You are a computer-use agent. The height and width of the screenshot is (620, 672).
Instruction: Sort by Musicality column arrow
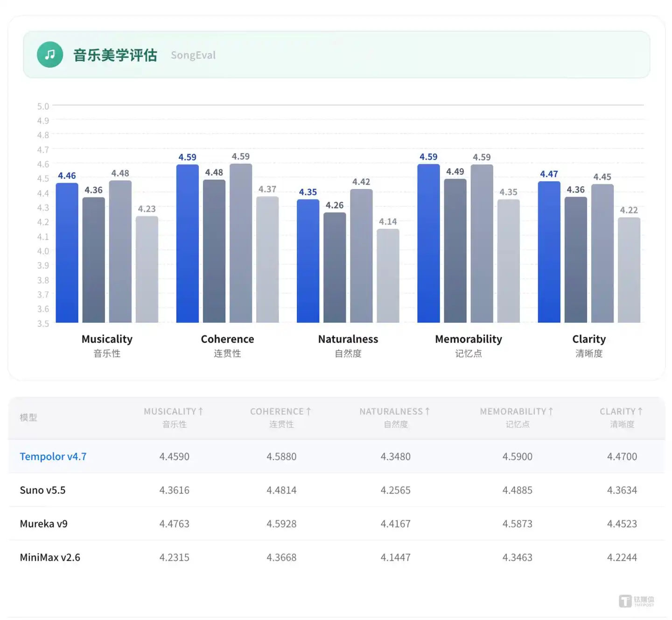[201, 411]
